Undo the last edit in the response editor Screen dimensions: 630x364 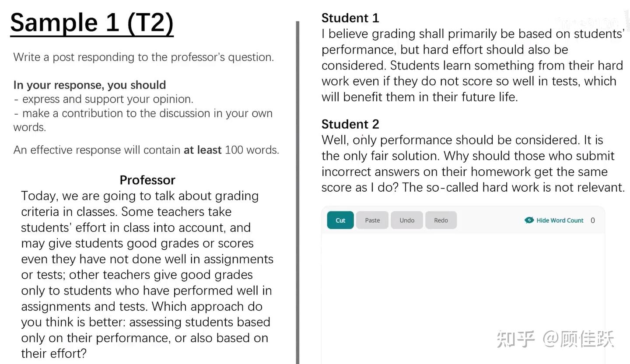[x=407, y=220]
